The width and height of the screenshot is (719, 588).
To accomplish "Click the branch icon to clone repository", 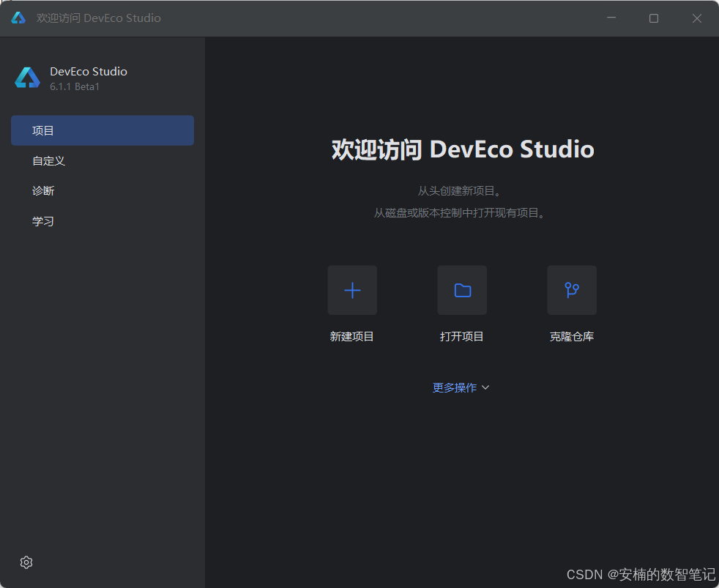I will click(x=572, y=290).
